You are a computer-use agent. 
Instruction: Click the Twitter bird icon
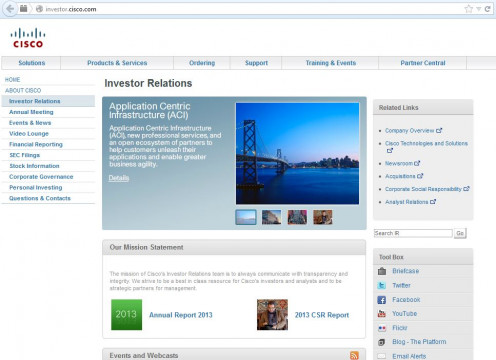pyautogui.click(x=382, y=285)
